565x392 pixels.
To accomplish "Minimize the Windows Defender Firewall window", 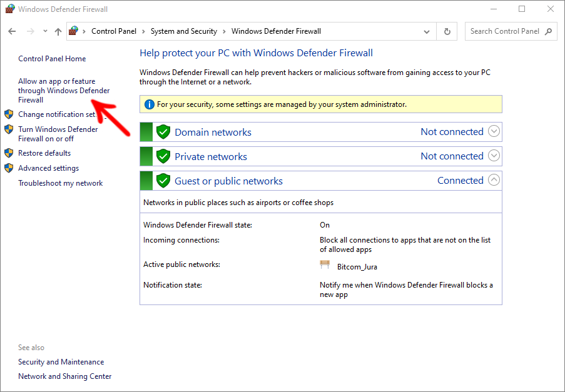I will click(494, 9).
